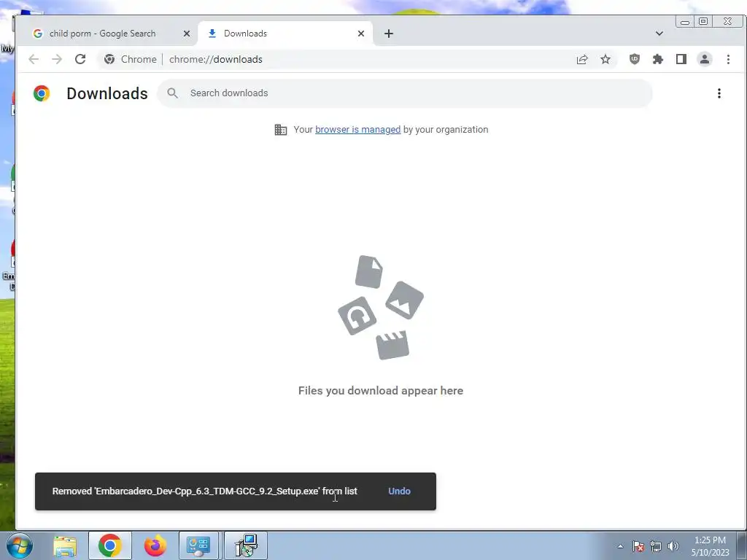This screenshot has height=560, width=747.
Task: Open the uBlock shield extension
Action: (x=635, y=59)
